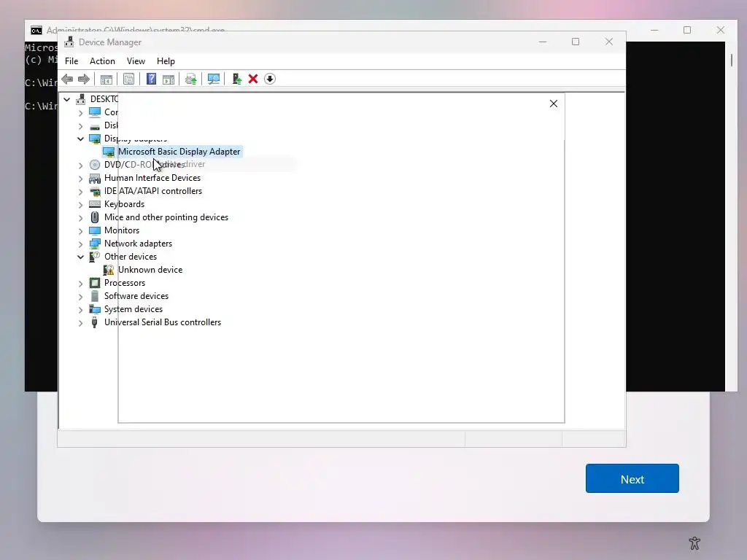Expand the System devices chevron
747x560 pixels.
[80, 310]
